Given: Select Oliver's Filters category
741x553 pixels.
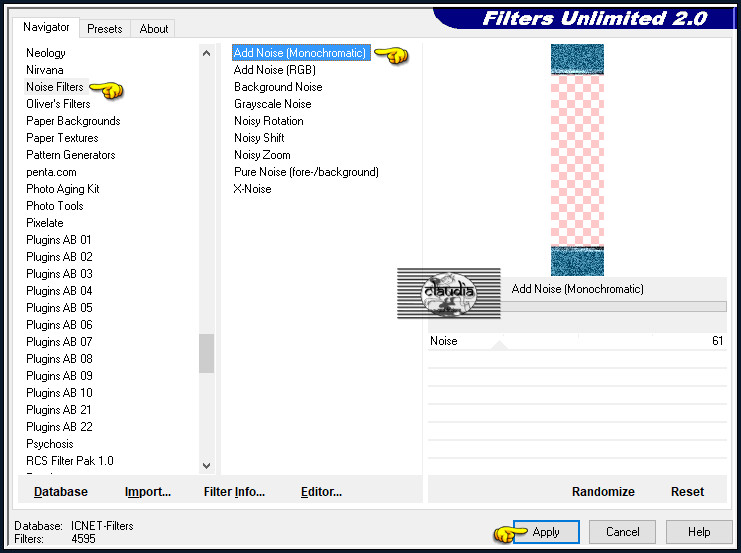Looking at the screenshot, I should 58,104.
